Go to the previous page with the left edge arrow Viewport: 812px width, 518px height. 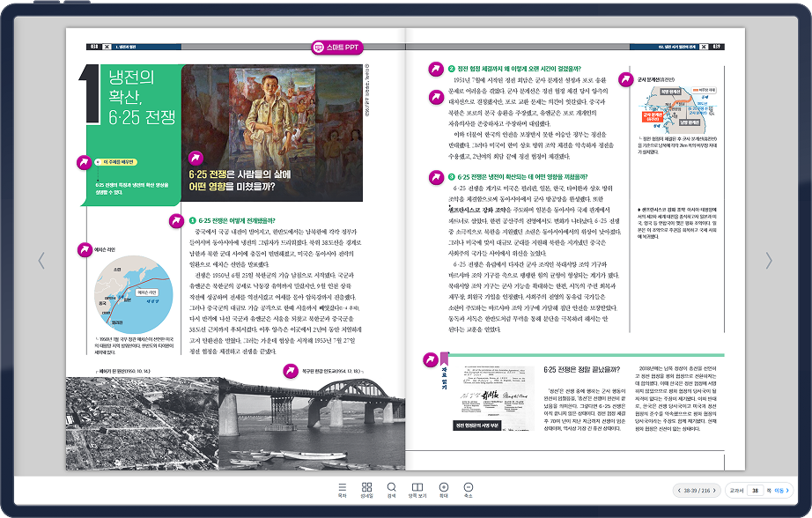pyautogui.click(x=41, y=261)
